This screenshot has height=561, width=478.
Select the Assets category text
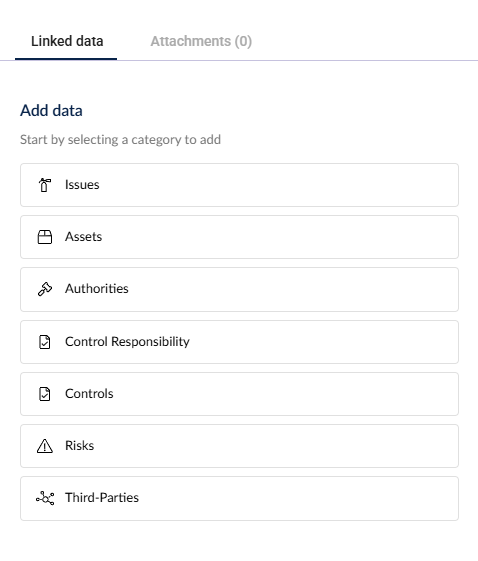click(x=83, y=236)
